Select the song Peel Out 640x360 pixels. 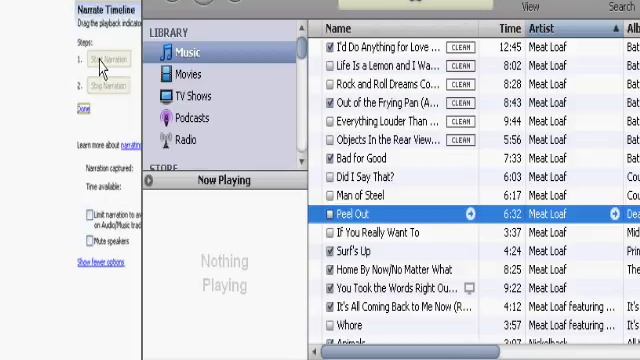[x=352, y=214]
